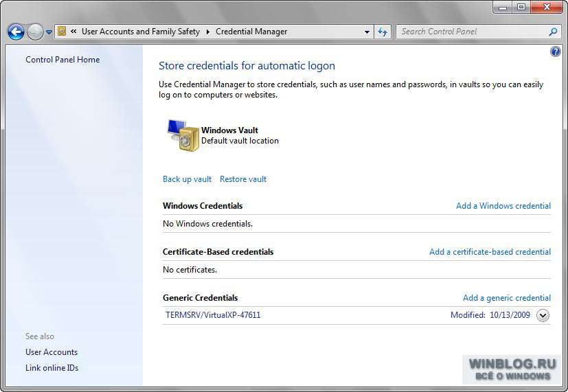Add a Windows credential
The height and width of the screenshot is (392, 568).
503,205
